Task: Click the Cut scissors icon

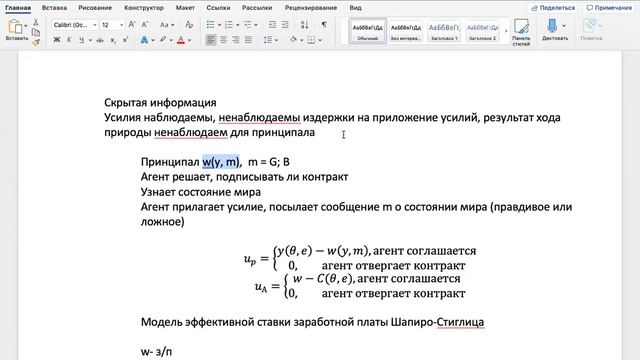Action: (36, 22)
